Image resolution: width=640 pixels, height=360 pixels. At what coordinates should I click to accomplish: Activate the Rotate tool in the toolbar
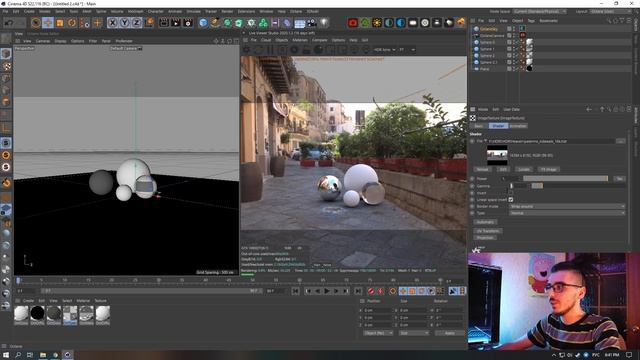click(x=72, y=23)
